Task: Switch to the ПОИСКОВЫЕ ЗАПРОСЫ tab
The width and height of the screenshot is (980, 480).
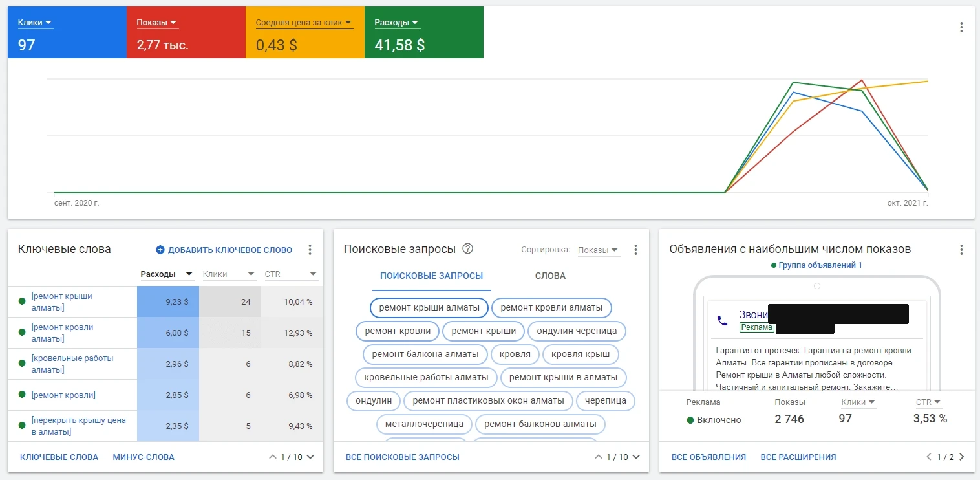Action: [x=431, y=276]
